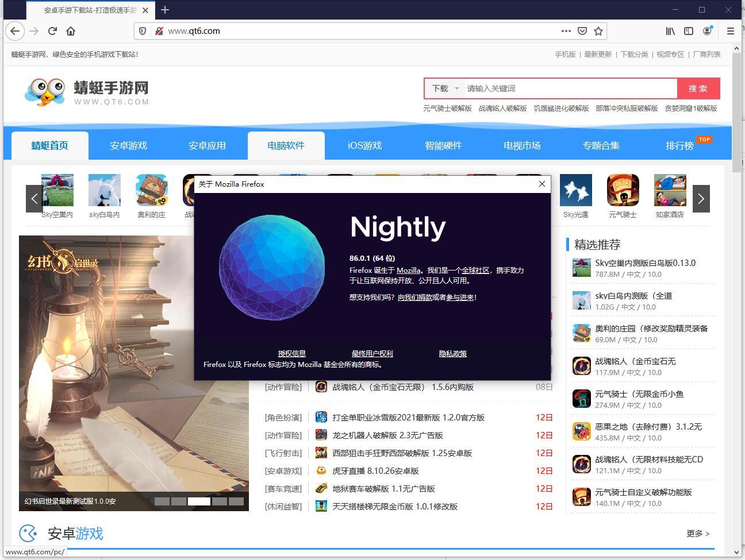Open 智能硬件 navigation tab

tap(444, 145)
